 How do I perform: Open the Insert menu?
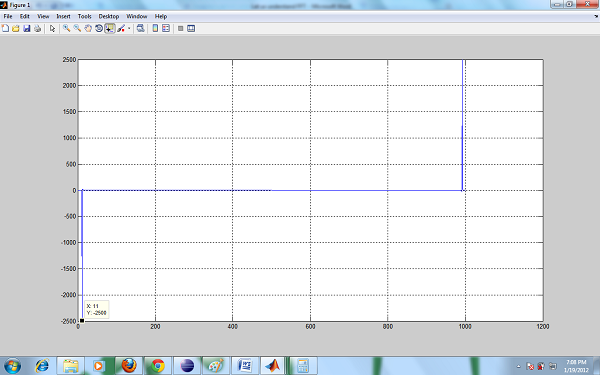(x=64, y=16)
